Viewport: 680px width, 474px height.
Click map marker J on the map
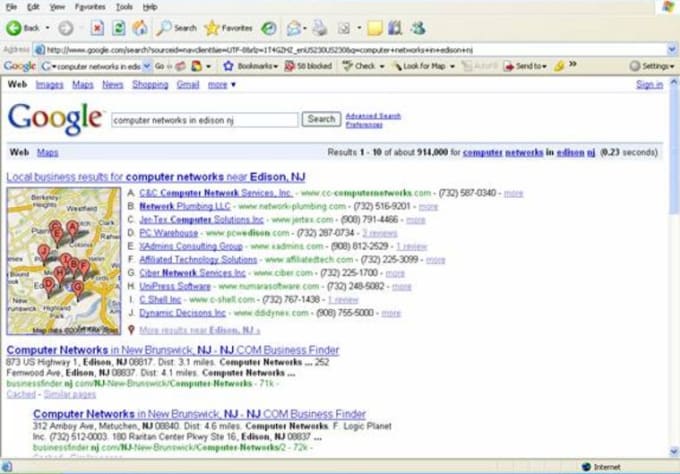[43, 253]
